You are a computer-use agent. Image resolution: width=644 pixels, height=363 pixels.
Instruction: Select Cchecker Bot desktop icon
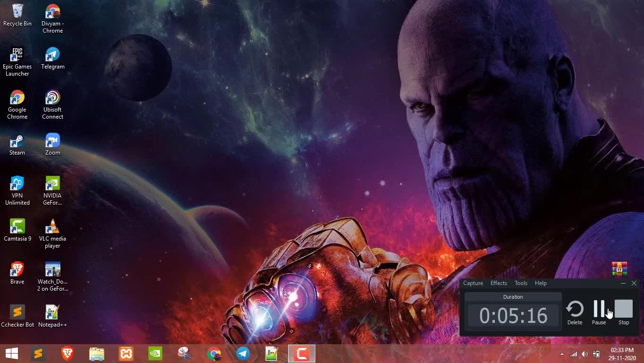coord(17,317)
